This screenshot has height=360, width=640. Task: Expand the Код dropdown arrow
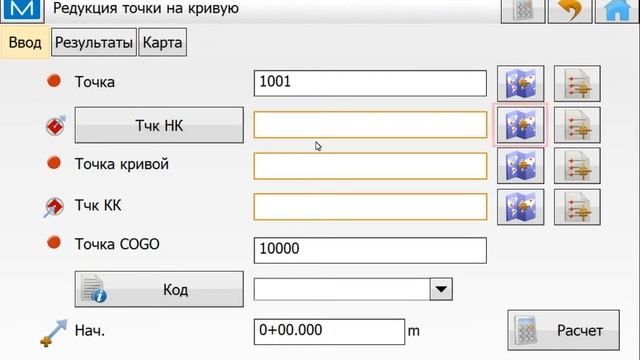(441, 289)
